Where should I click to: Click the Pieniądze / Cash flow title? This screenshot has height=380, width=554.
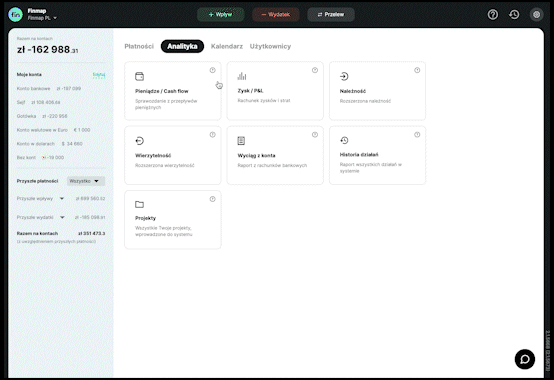tap(161, 91)
